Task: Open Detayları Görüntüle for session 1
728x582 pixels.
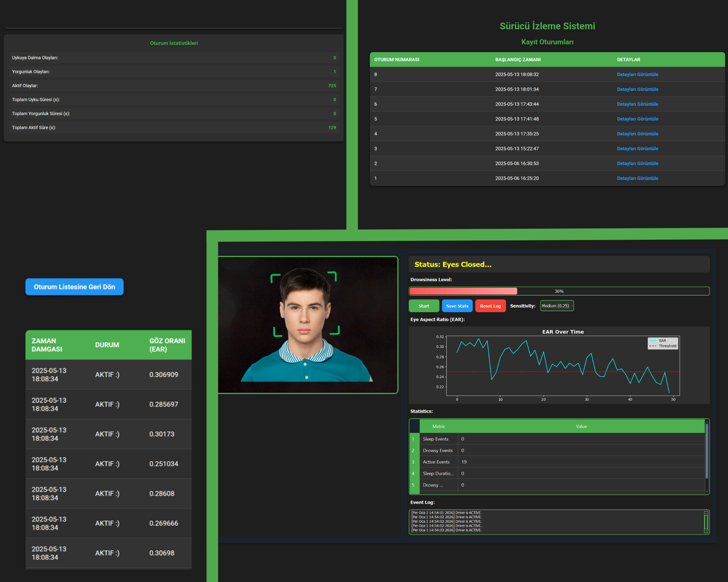Action: click(x=637, y=178)
